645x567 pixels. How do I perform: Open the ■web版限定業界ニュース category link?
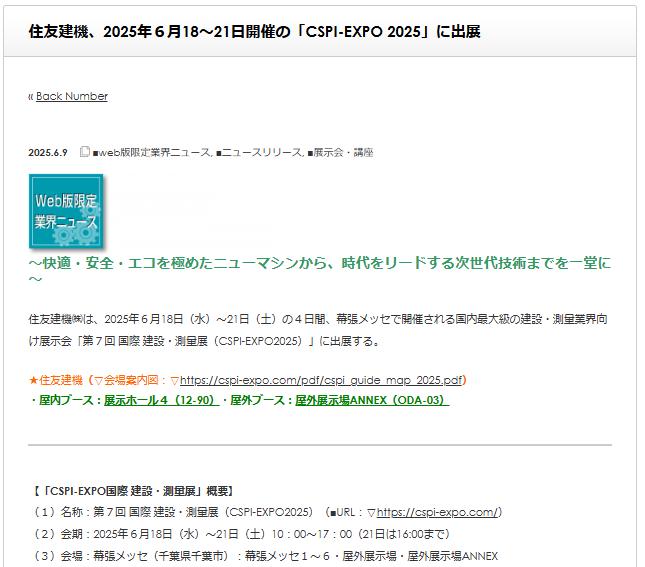(x=152, y=153)
